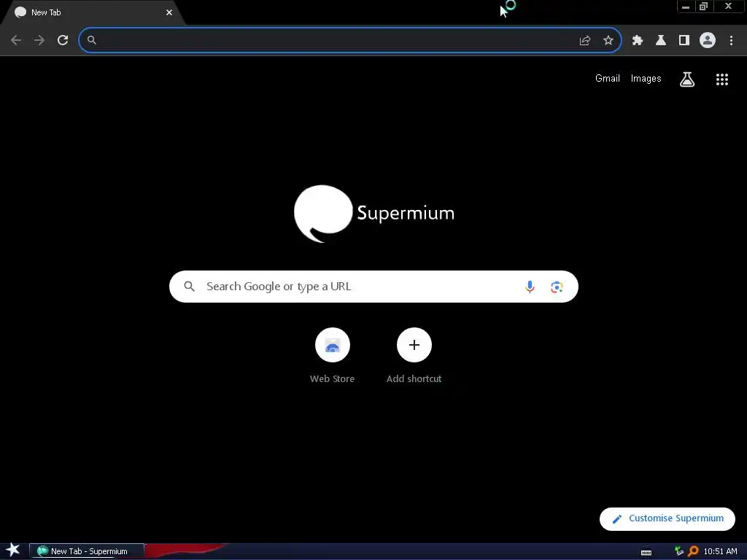Reload the current page
This screenshot has height=560, width=747.
[x=63, y=40]
